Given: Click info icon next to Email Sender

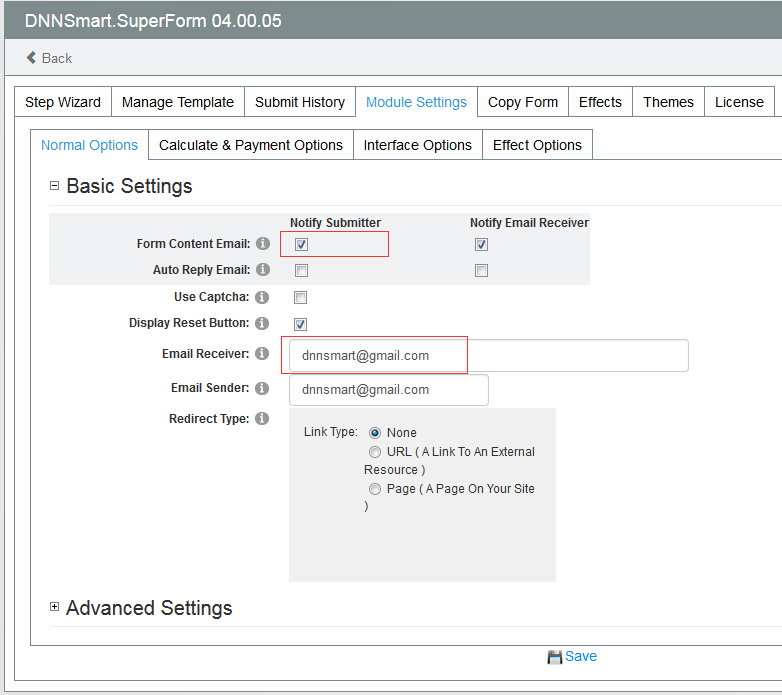Looking at the screenshot, I should coord(262,388).
